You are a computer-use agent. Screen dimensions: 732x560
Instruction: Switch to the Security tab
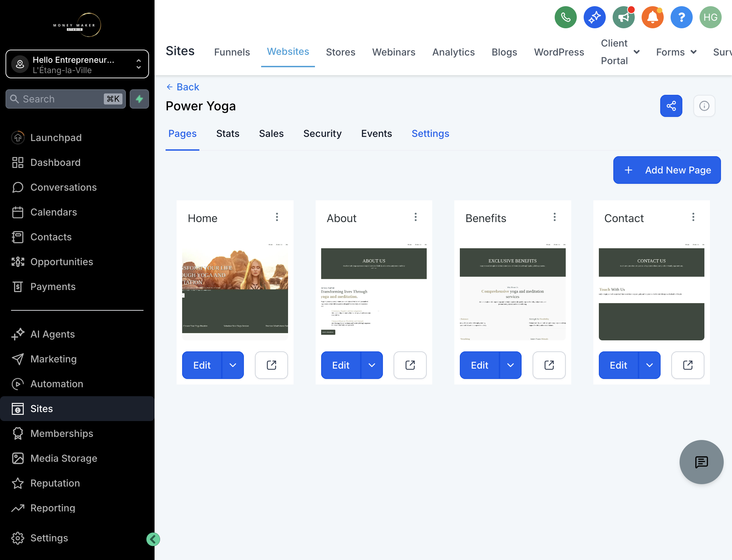[322, 133]
